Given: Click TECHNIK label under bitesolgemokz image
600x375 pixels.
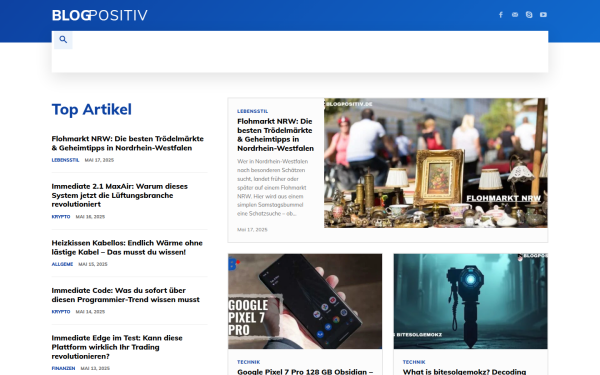Looking at the screenshot, I should 414,362.
